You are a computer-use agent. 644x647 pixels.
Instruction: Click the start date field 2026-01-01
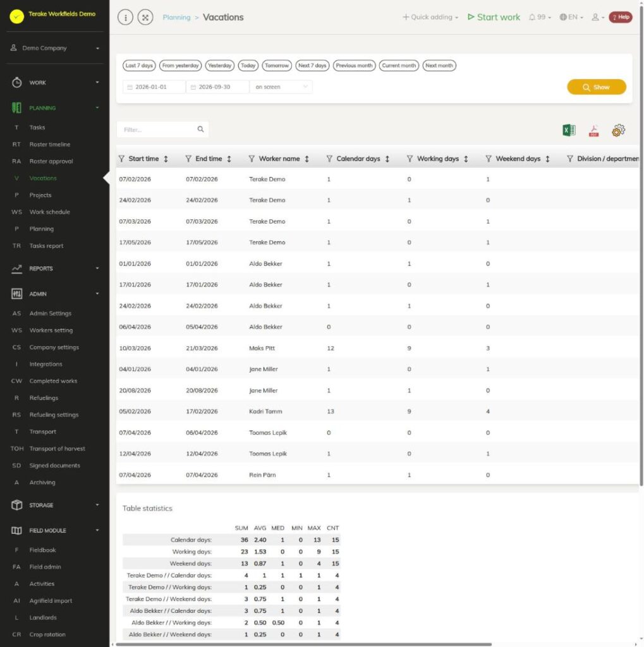(x=154, y=87)
